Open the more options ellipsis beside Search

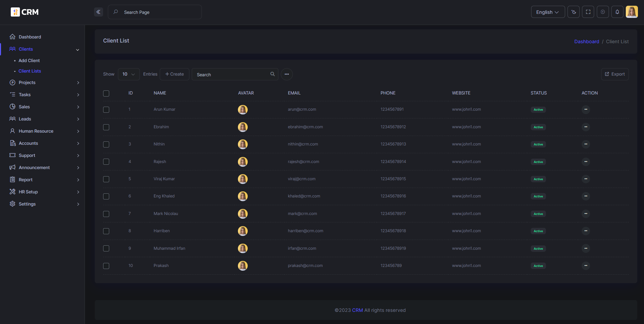(287, 74)
